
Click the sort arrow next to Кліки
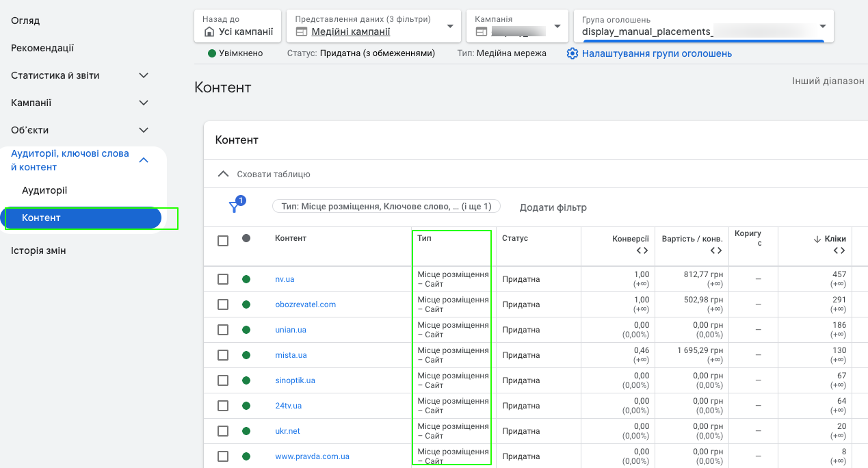coord(817,239)
